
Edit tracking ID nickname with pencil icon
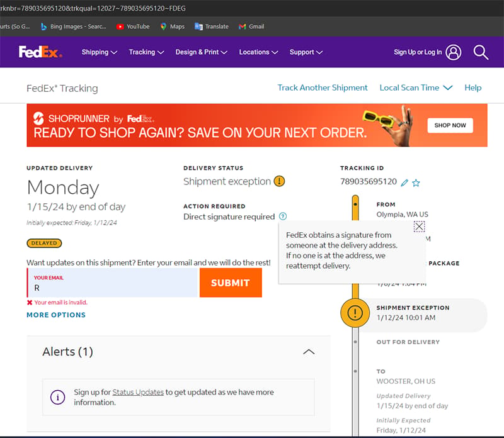pyautogui.click(x=404, y=182)
